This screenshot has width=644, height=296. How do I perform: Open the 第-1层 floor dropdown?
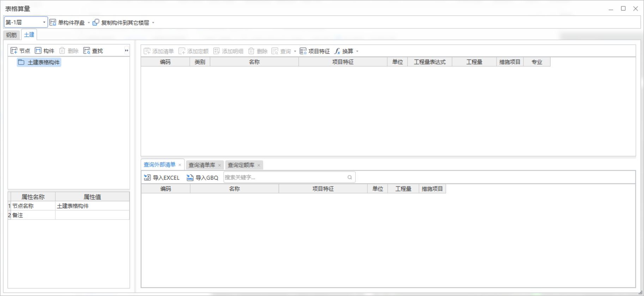click(x=26, y=22)
